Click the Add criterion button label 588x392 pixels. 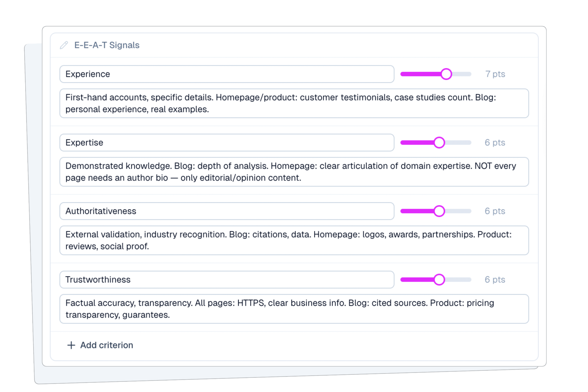(107, 345)
